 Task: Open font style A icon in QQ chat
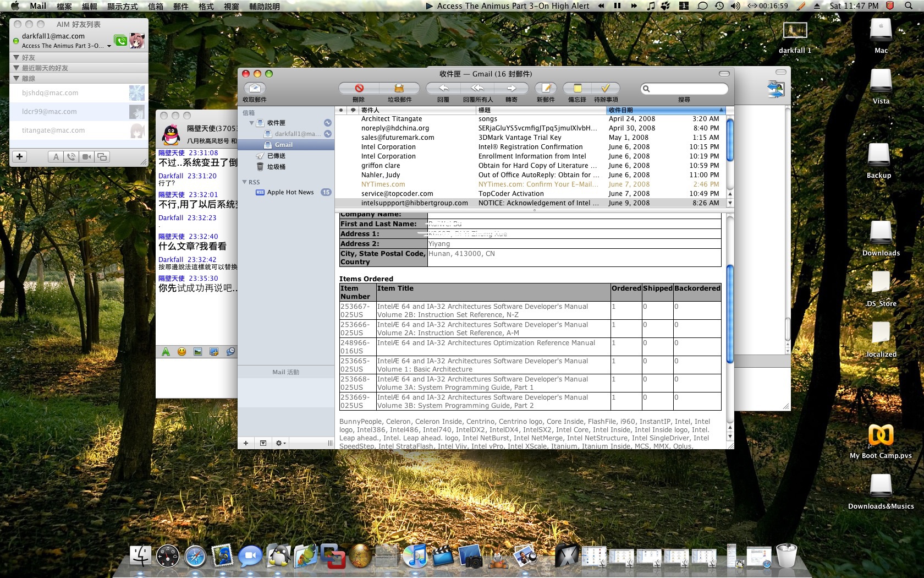point(166,352)
